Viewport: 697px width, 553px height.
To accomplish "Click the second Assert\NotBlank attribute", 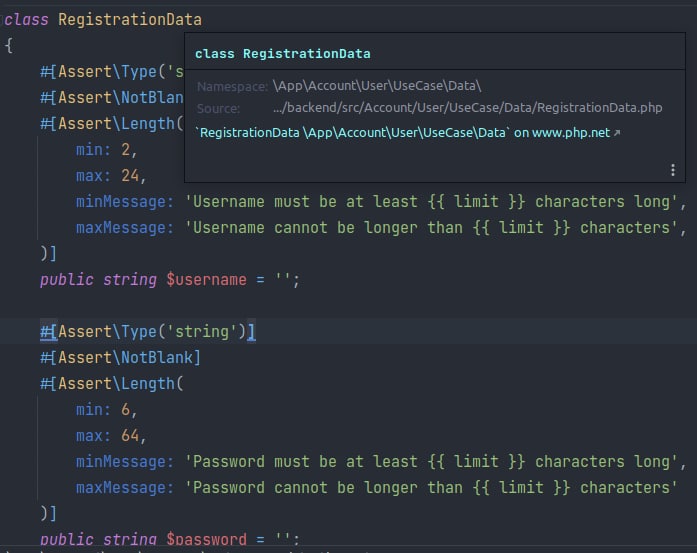I will click(x=120, y=357).
